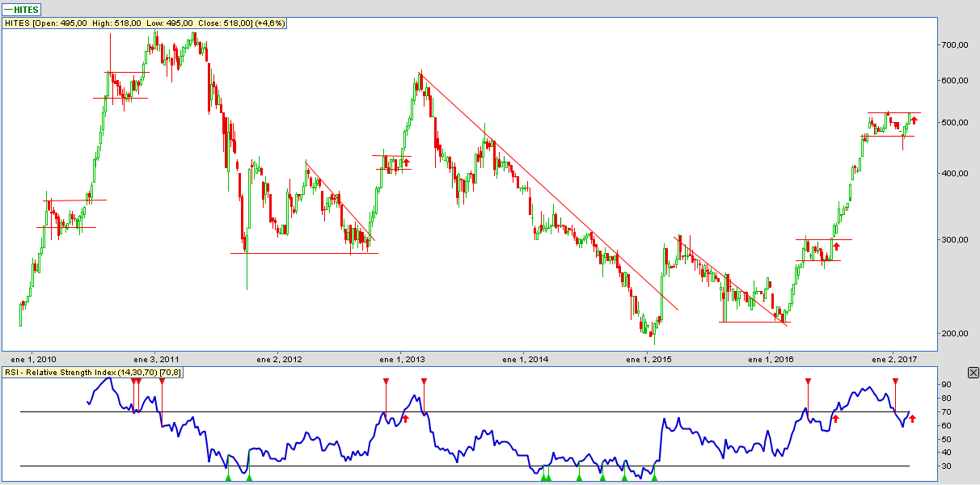Pick the RSI red up arrow near ene 1, 2013
Viewport: 980px width, 485px height.
tap(406, 418)
